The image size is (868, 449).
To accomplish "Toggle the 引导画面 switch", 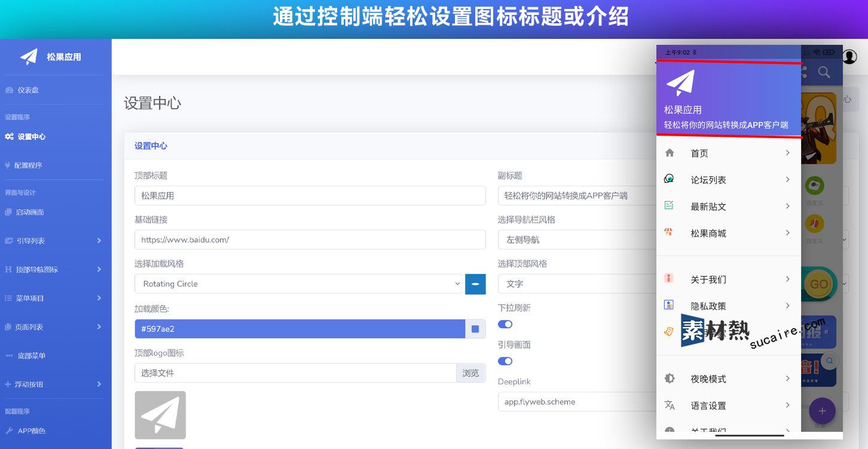I will tap(505, 361).
